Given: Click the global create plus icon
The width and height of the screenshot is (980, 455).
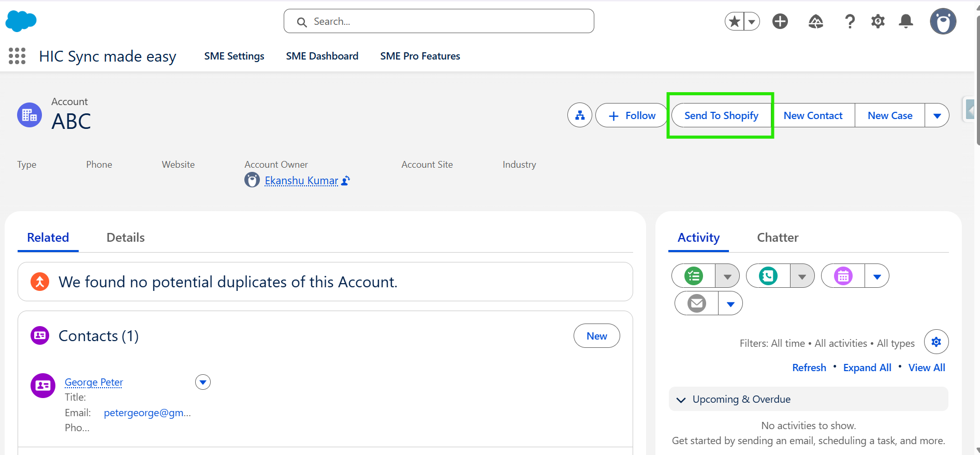Looking at the screenshot, I should pos(780,21).
